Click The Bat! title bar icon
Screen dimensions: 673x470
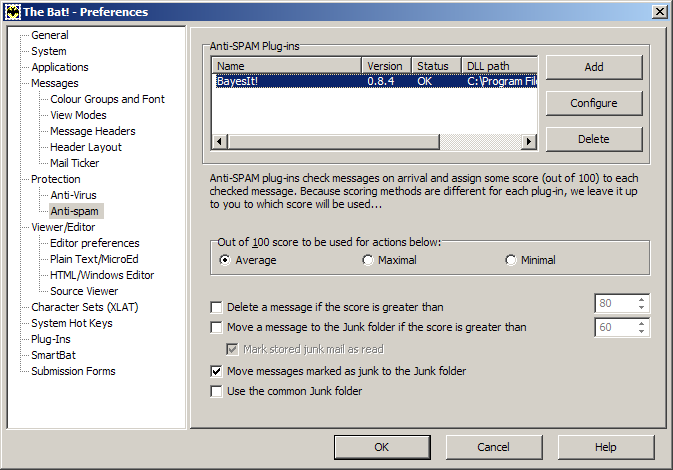(x=11, y=11)
